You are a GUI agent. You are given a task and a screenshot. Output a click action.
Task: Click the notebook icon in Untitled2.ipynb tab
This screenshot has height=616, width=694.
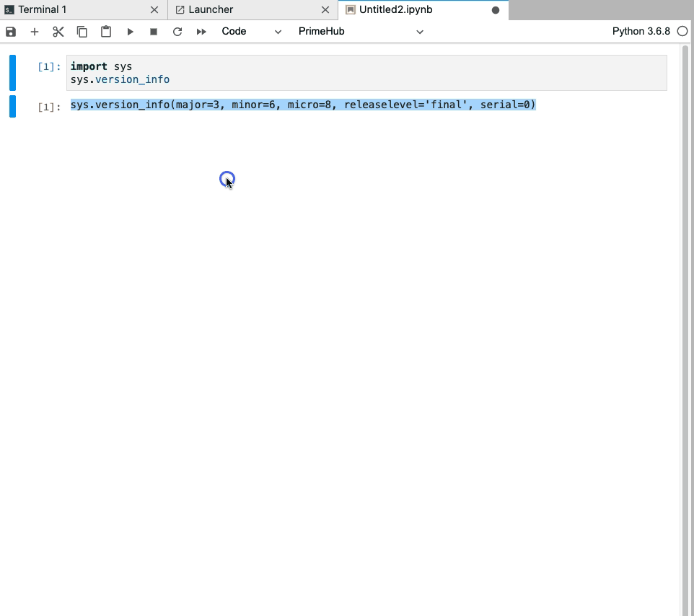tap(351, 9)
